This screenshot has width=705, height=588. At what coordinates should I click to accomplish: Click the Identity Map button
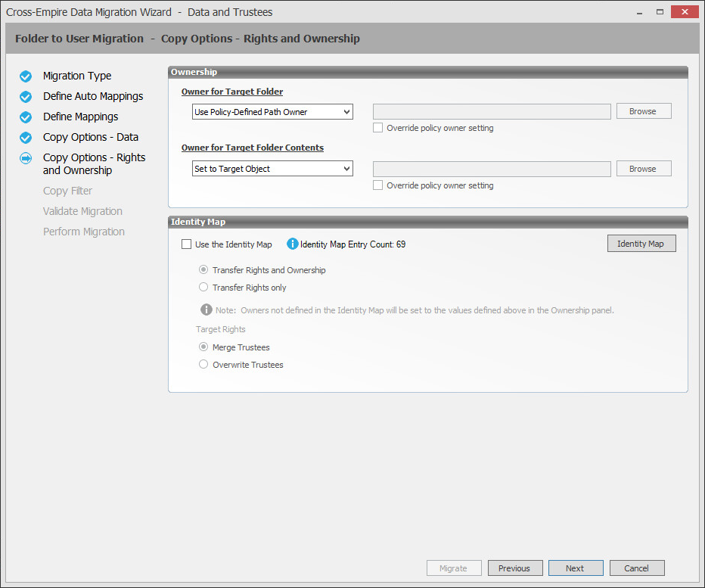click(641, 244)
